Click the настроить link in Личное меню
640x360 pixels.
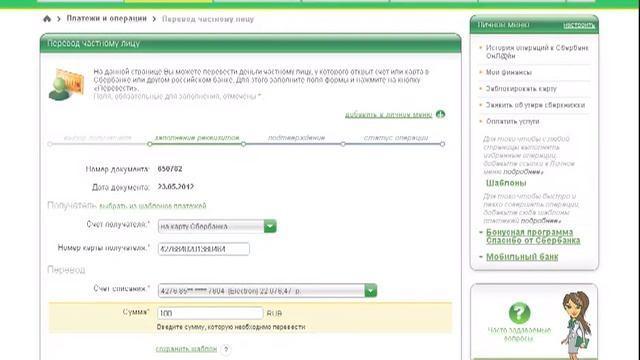(578, 25)
